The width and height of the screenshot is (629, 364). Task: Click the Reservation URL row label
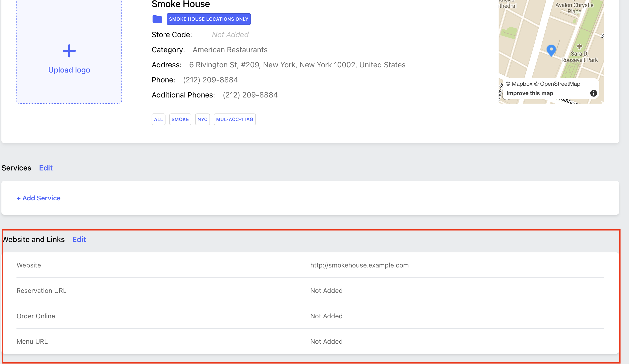[41, 291]
